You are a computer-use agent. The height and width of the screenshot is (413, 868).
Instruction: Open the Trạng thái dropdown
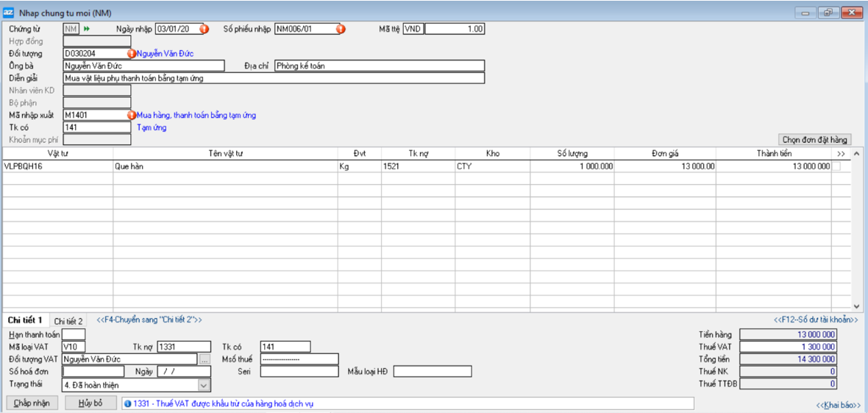[x=204, y=384]
